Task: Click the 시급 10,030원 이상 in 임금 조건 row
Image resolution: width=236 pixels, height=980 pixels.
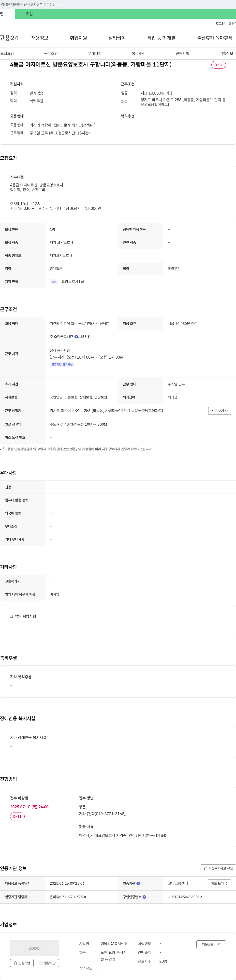Action: (182, 324)
